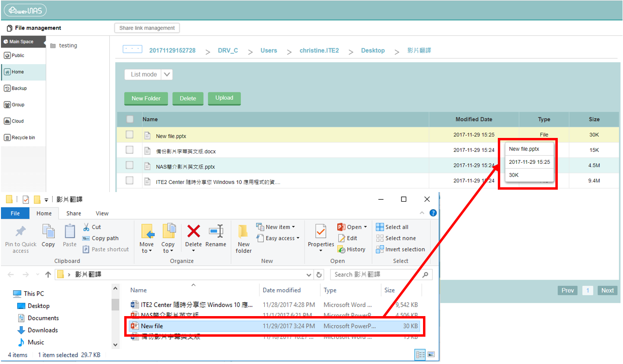Click the Explorer refresh button
The height and width of the screenshot is (364, 623).
(319, 275)
